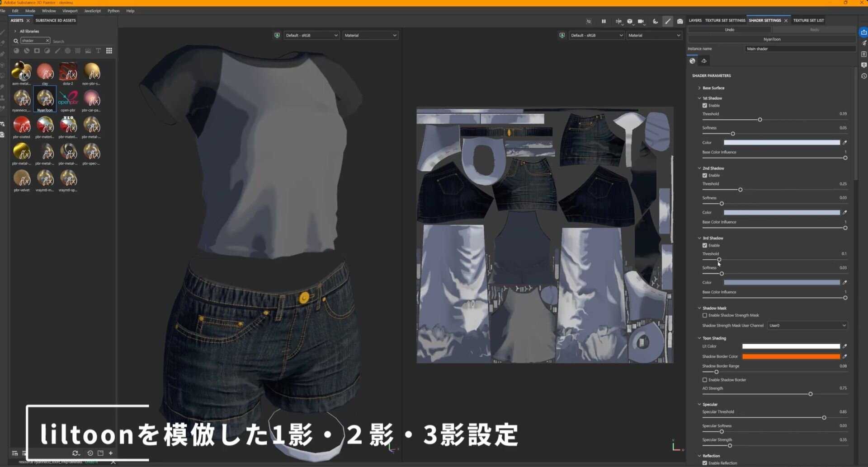Click the Undo button
868x467 pixels.
click(730, 30)
